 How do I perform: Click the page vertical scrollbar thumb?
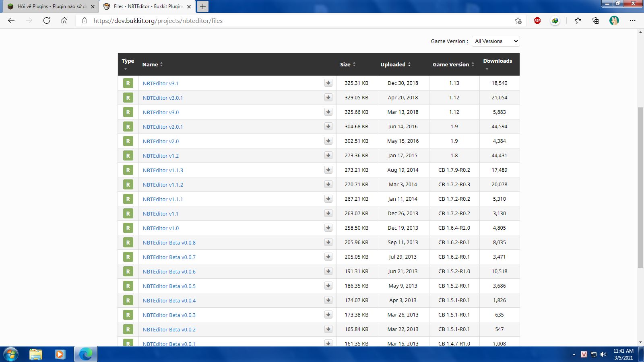[640, 187]
